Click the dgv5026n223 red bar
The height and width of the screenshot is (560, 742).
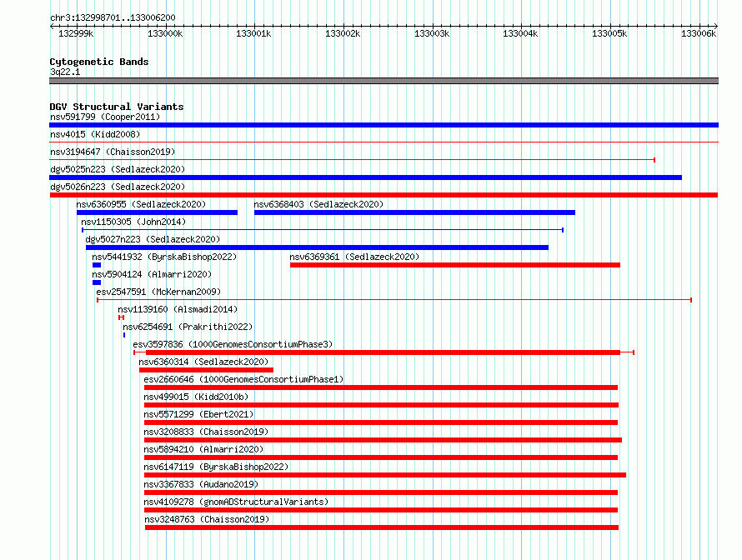(384, 195)
